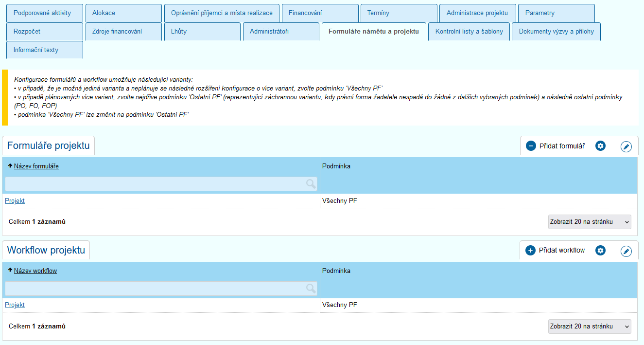Sort by Název formuláře column header
This screenshot has width=644, height=345.
click(36, 166)
